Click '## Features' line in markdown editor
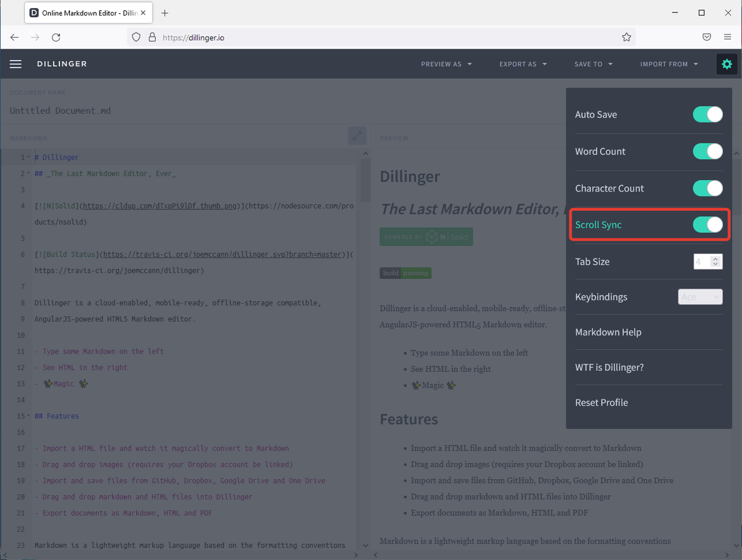Image resolution: width=742 pixels, height=560 pixels. (57, 416)
